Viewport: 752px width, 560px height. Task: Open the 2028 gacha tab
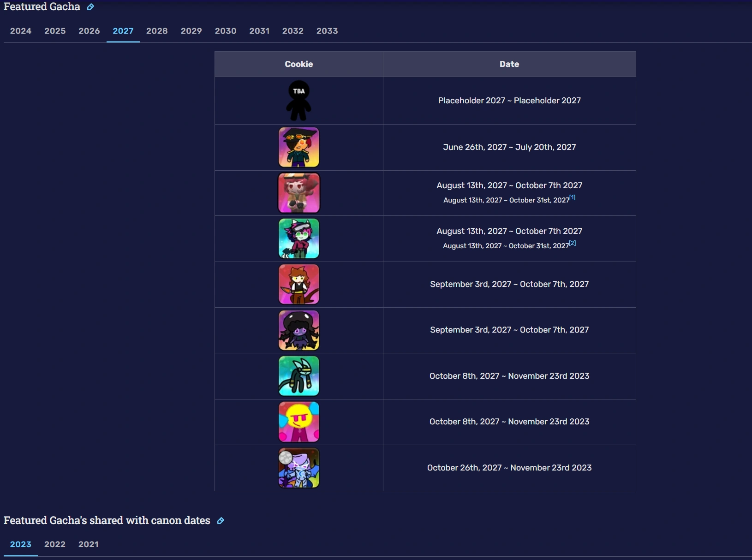click(157, 31)
